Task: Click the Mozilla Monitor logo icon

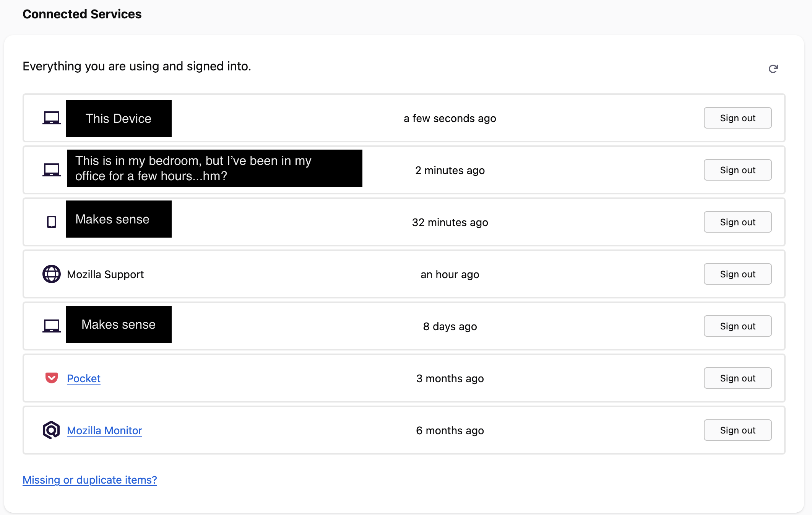Action: pyautogui.click(x=51, y=430)
